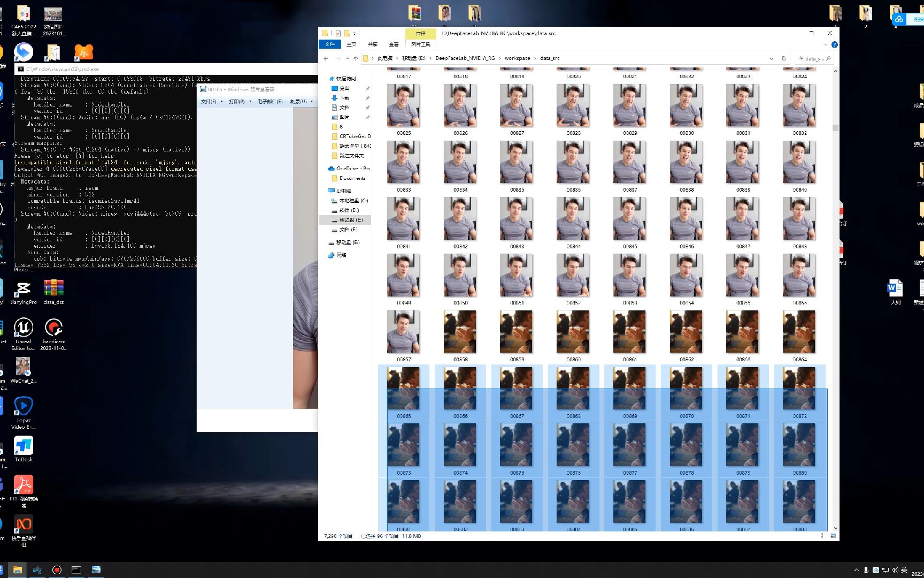Open address bar history dropdown
Screen dimensions: 924x578
coord(771,58)
